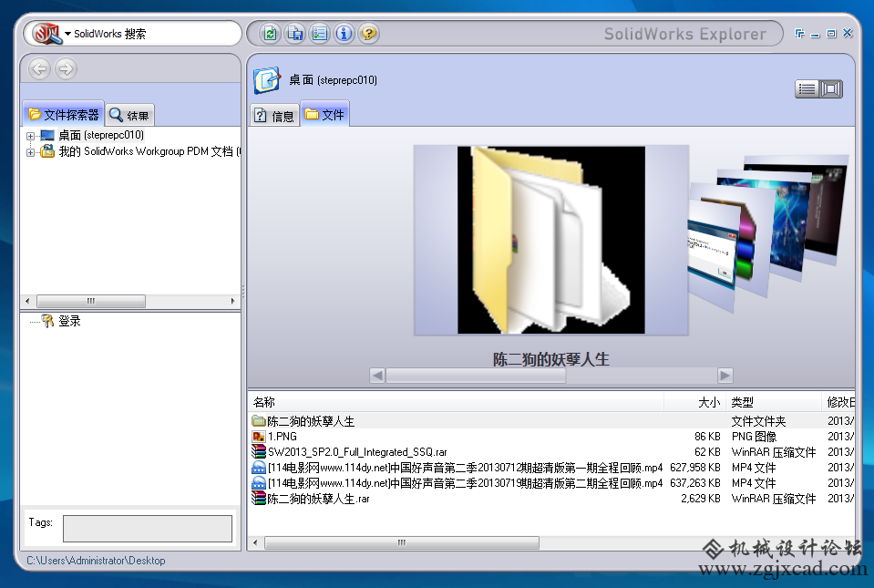
Task: Open the 信息 tab
Action: click(275, 116)
